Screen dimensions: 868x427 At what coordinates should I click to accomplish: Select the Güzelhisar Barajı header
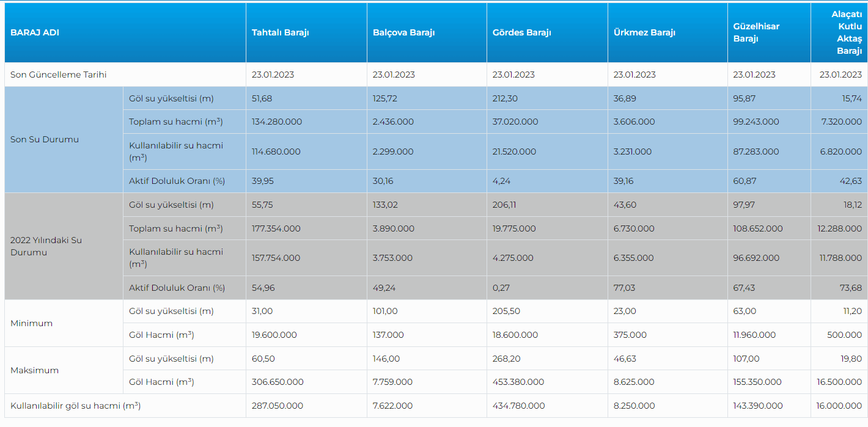tap(756, 32)
